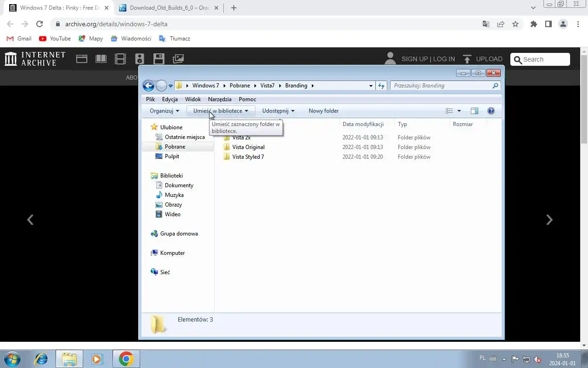588x368 pixels.
Task: Click the muted volume tray icon
Action: tap(537, 359)
